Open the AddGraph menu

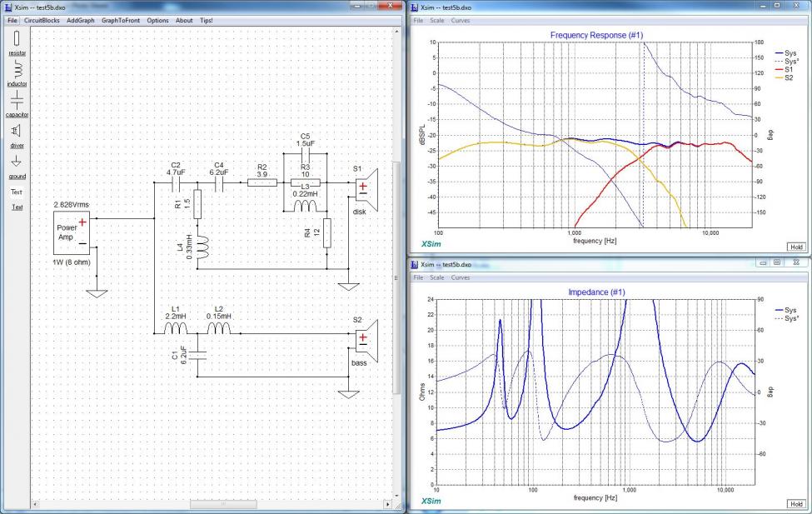point(81,20)
